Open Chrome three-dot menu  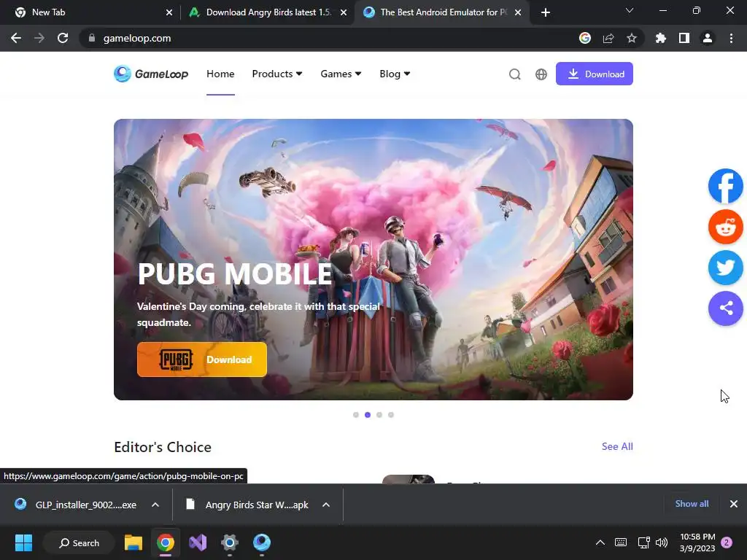point(731,38)
